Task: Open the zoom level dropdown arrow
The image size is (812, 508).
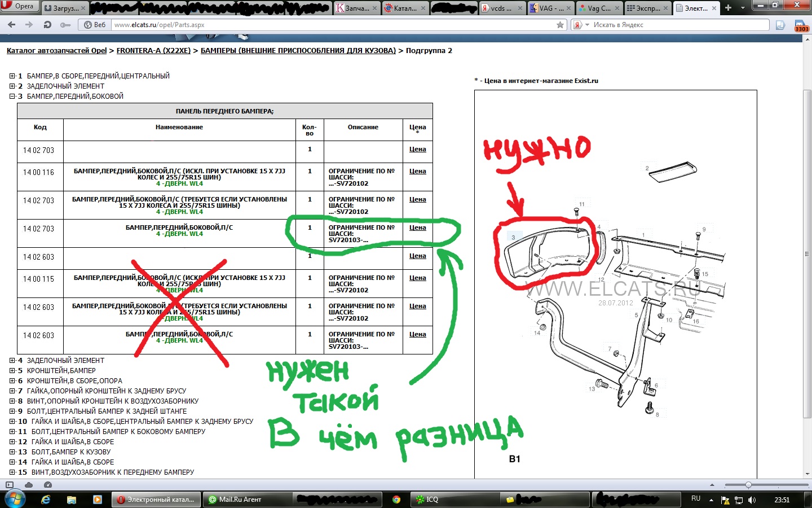Action: 712,485
